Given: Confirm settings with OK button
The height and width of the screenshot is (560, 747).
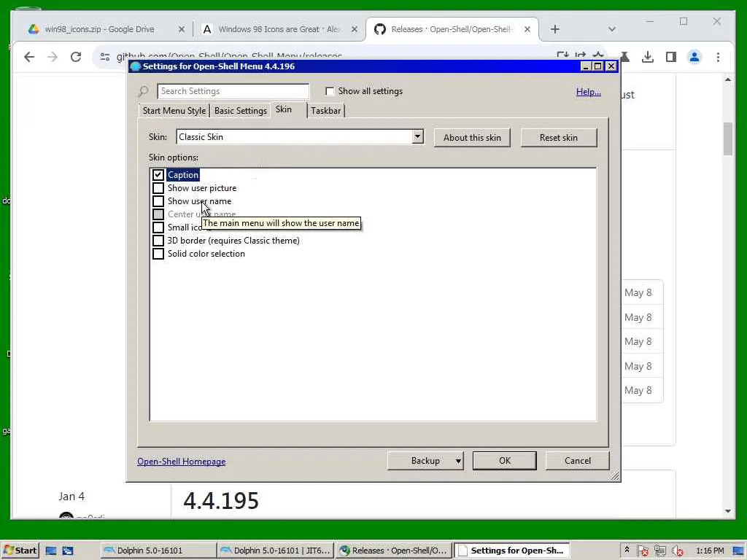Looking at the screenshot, I should tap(505, 461).
